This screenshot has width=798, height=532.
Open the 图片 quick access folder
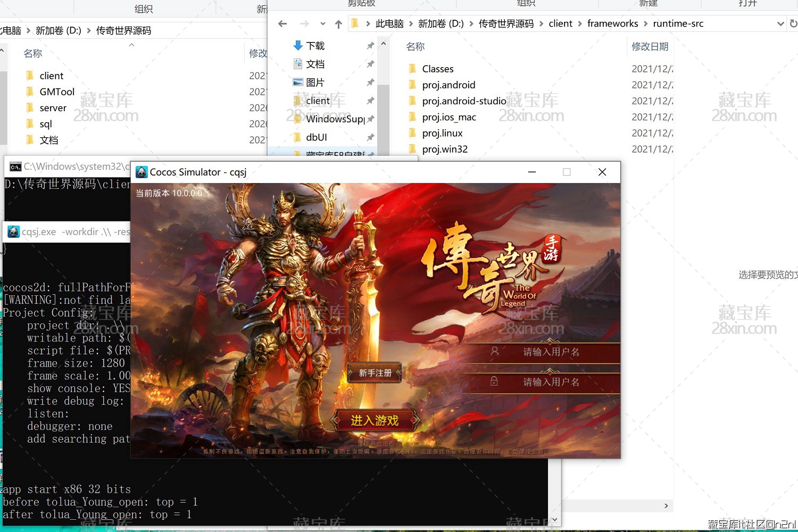[x=318, y=82]
